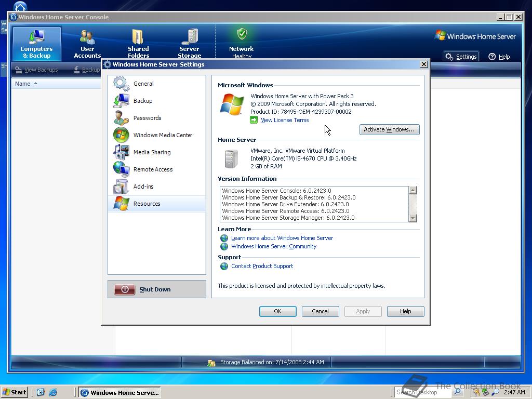Click the Storage Balanced status icon
532x399 pixels.
pyautogui.click(x=211, y=363)
